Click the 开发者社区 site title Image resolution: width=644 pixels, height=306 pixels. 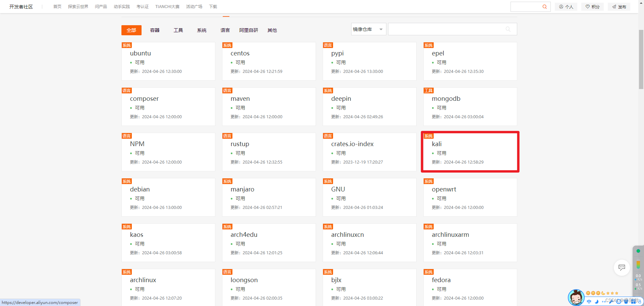point(21,7)
